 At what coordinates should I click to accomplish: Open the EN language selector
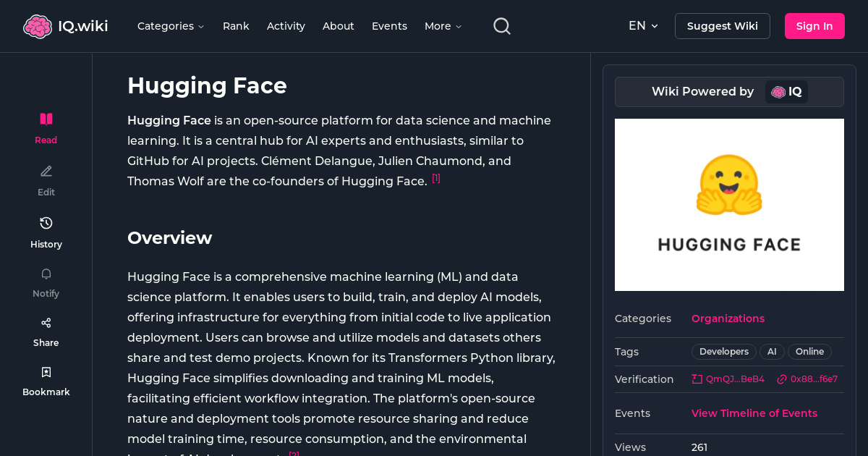click(x=643, y=26)
